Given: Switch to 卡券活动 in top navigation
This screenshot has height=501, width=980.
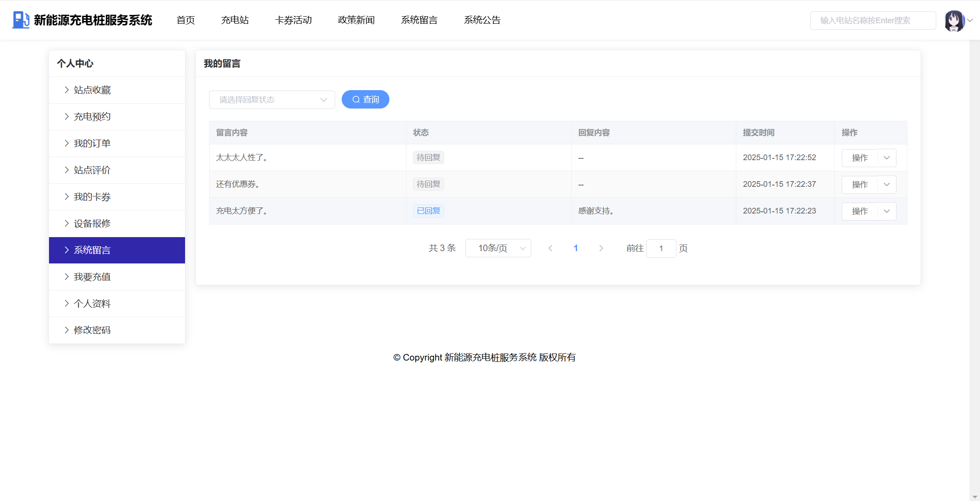Looking at the screenshot, I should pos(293,20).
